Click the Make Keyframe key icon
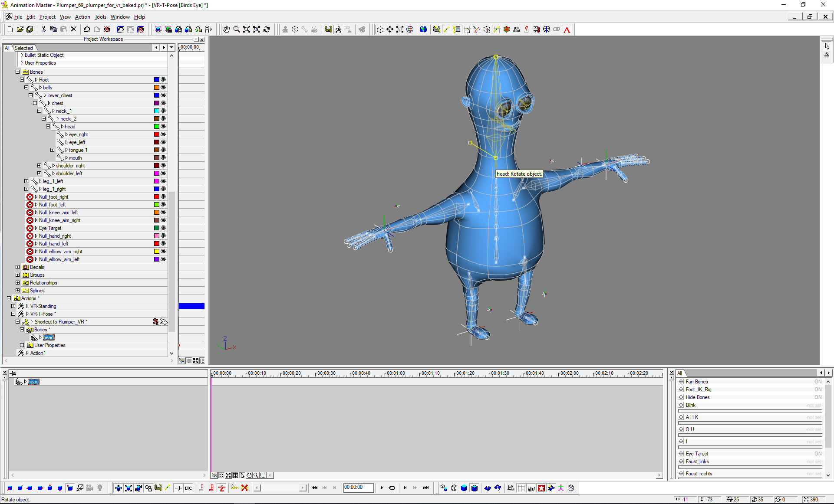 pos(235,488)
